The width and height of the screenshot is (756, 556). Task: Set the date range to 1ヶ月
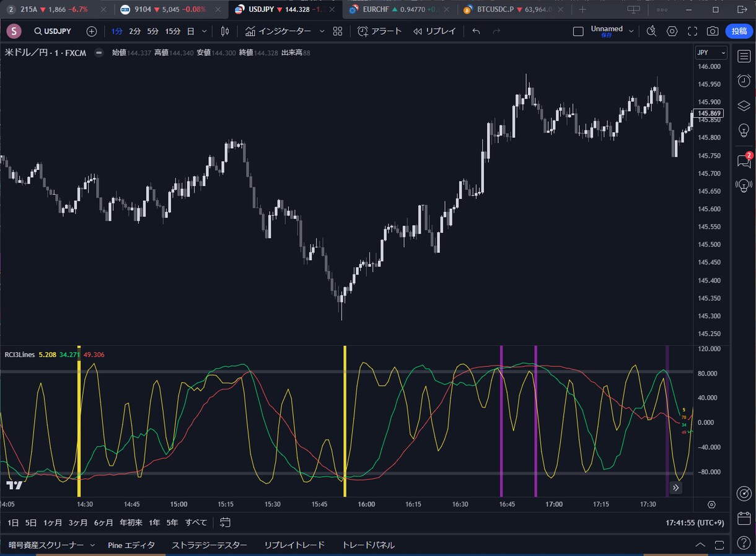53,523
